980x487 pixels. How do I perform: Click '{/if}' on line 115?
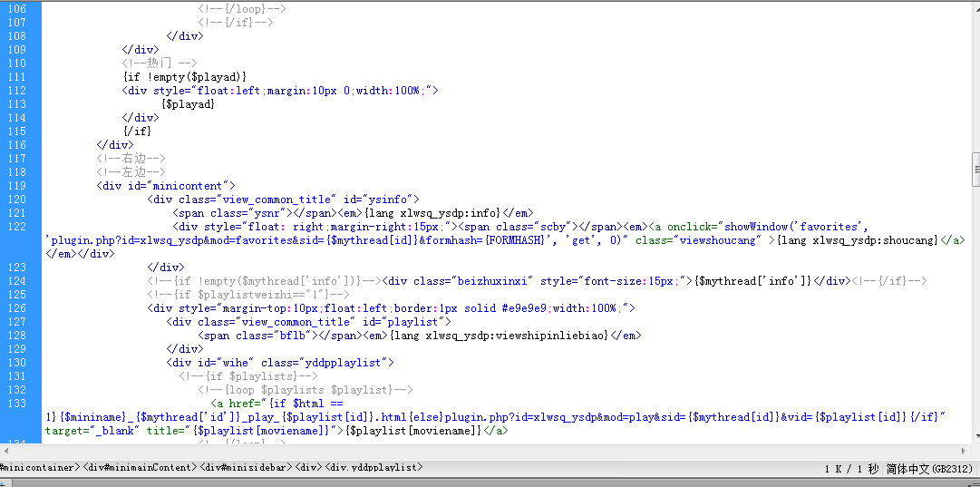tap(138, 131)
